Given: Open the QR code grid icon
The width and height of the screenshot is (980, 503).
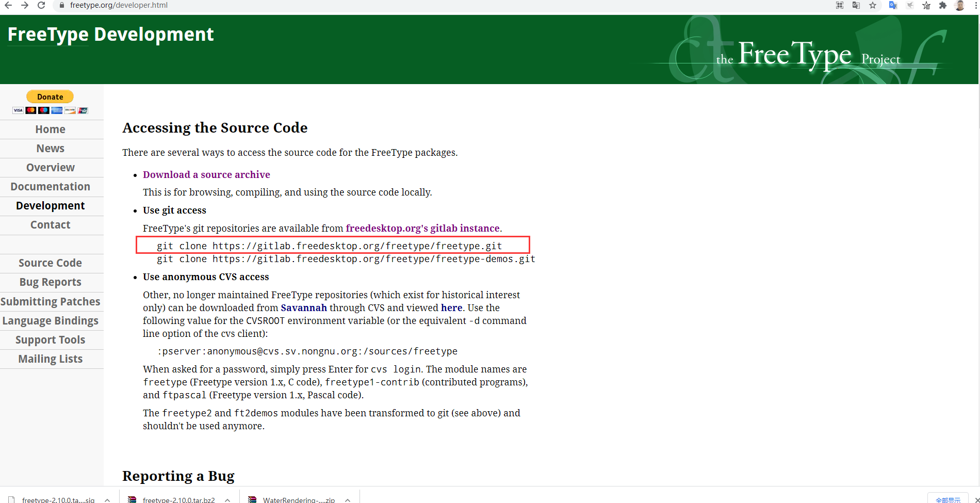Looking at the screenshot, I should click(x=840, y=5).
